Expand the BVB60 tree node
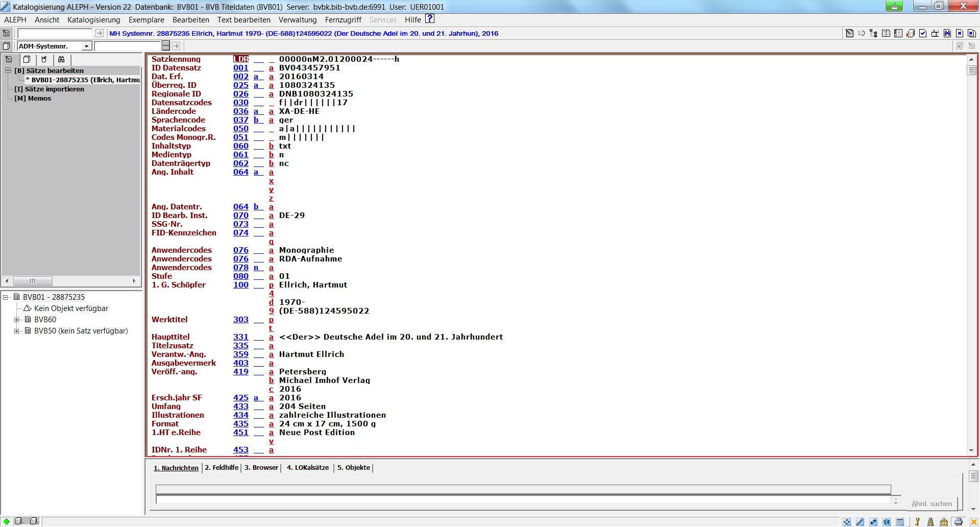Viewport: 980px width, 527px height. pos(17,320)
